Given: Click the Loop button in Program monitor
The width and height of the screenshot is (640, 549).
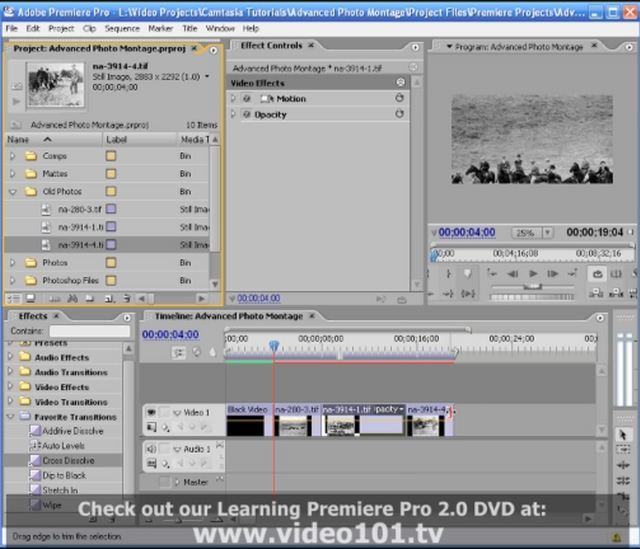Looking at the screenshot, I should 598,274.
